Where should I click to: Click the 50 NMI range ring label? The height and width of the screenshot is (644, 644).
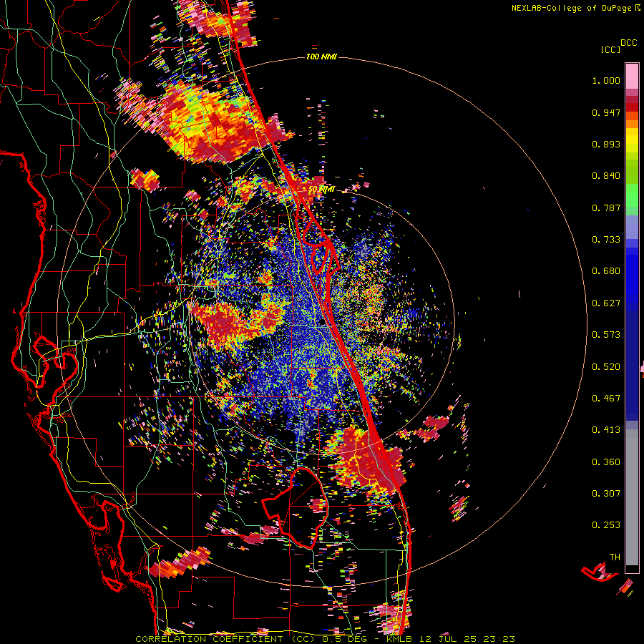click(321, 190)
